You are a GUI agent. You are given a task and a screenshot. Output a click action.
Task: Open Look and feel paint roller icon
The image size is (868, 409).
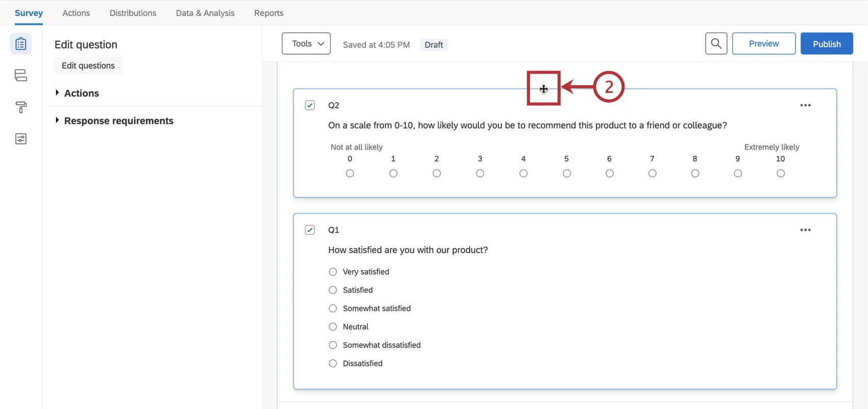pos(21,107)
